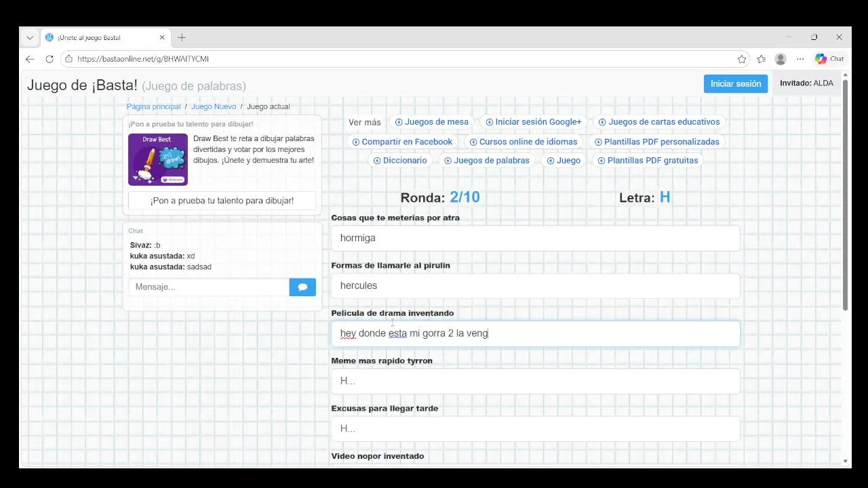868x488 pixels.
Task: Click the field containing hercules
Action: tap(536, 285)
